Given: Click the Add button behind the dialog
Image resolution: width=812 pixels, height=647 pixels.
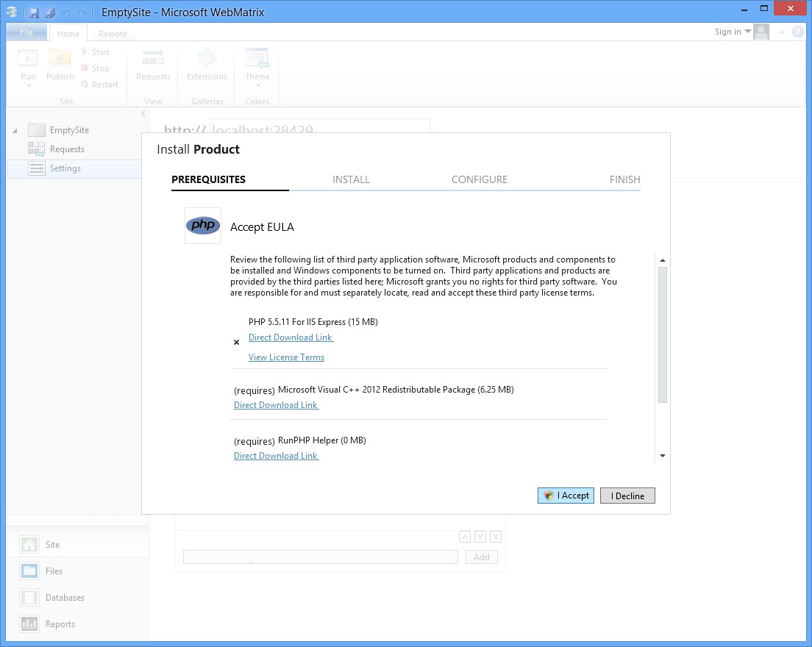Looking at the screenshot, I should (482, 557).
